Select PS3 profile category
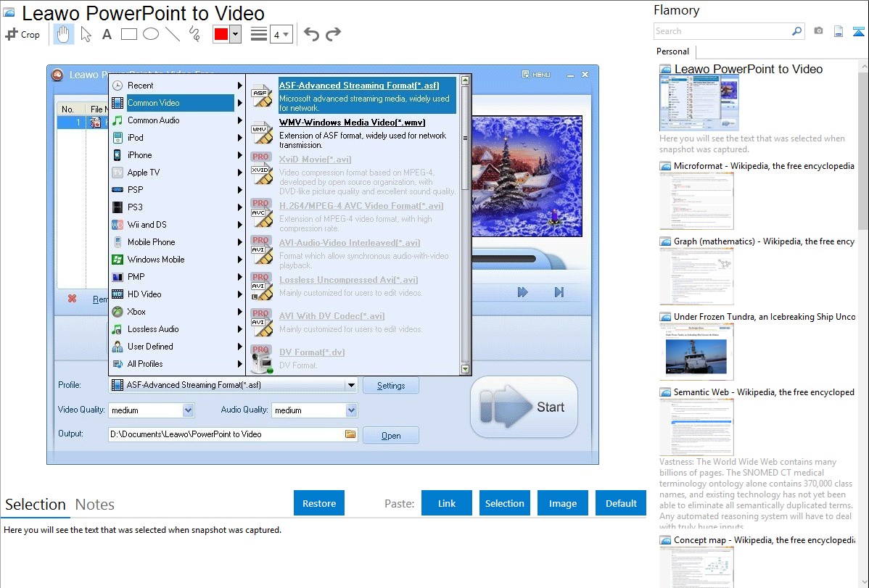 coord(177,207)
